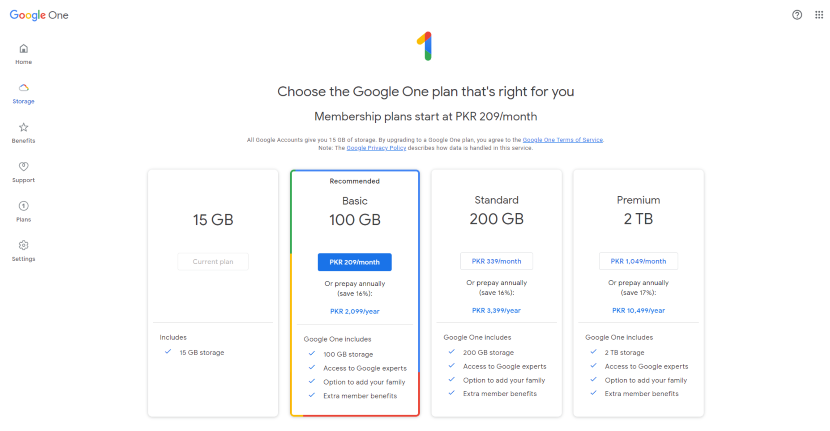Open the Home sidebar icon
830x431 pixels.
(23, 49)
